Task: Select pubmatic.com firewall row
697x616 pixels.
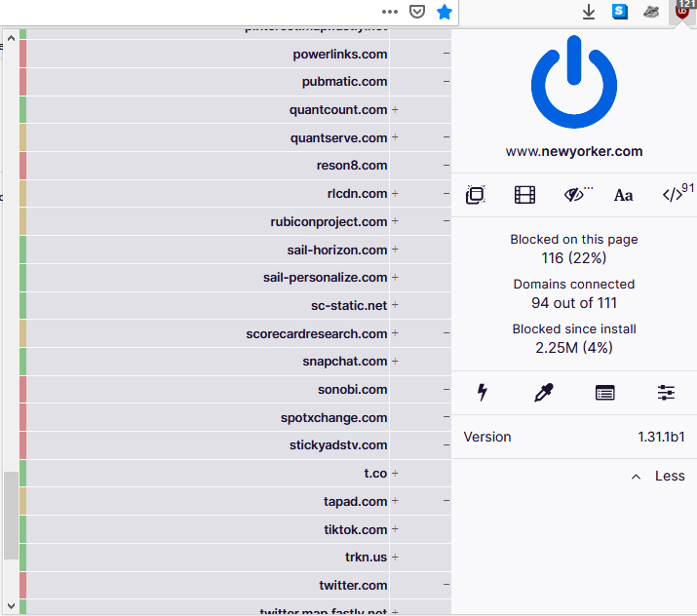Action: [x=235, y=82]
